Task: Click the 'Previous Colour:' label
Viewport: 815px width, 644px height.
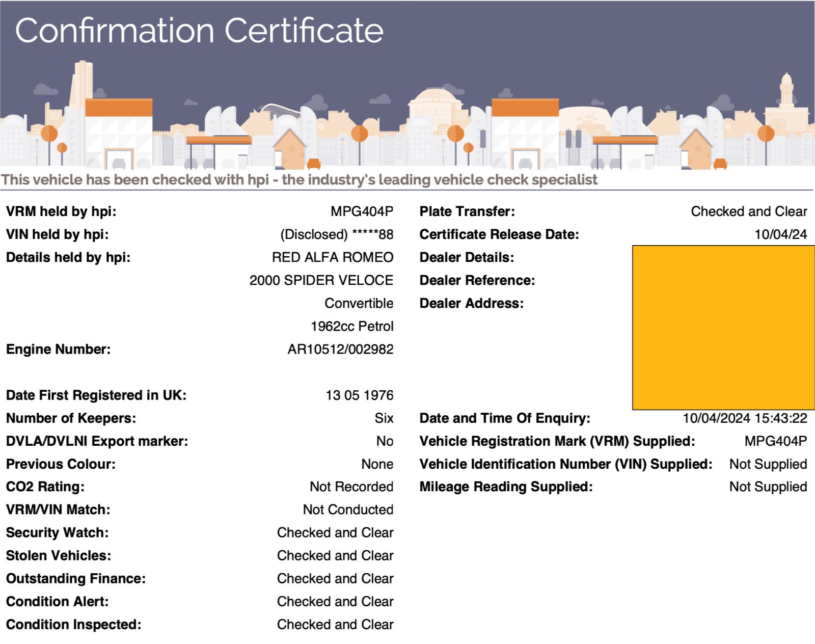Action: (61, 464)
